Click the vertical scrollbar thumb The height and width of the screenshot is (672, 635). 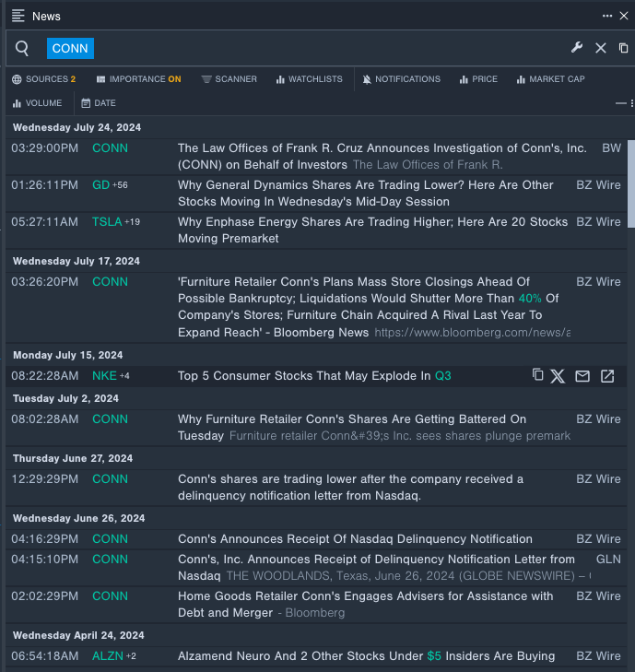click(x=631, y=183)
